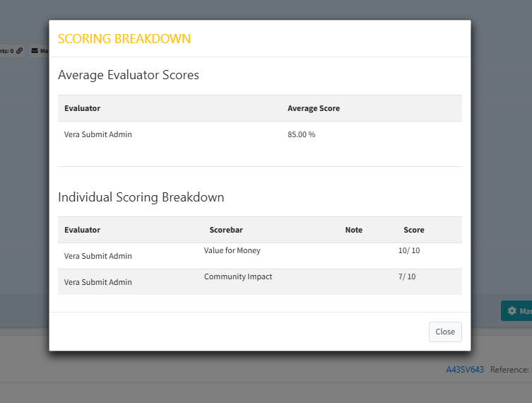The image size is (532, 403).
Task: Select the Note column header
Action: 353,230
